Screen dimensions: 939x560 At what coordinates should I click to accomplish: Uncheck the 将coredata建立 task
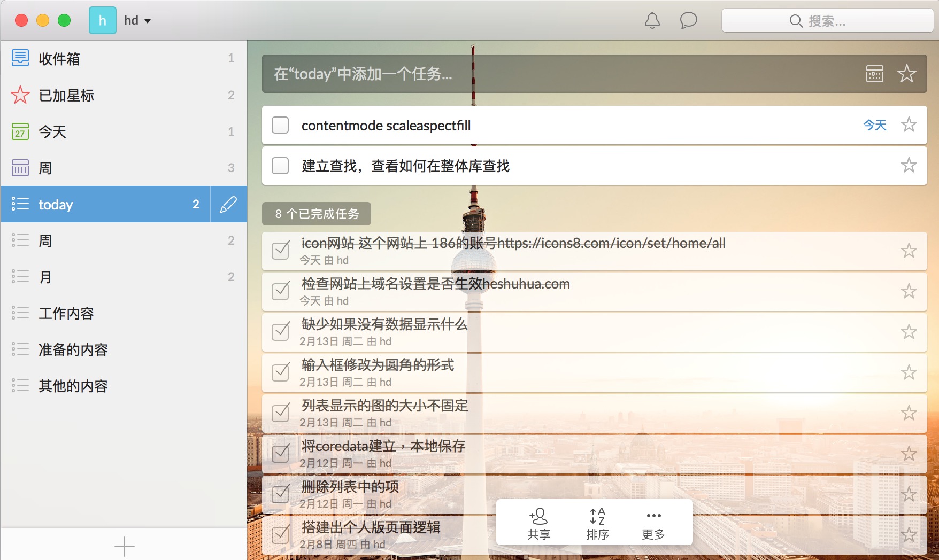(x=281, y=453)
